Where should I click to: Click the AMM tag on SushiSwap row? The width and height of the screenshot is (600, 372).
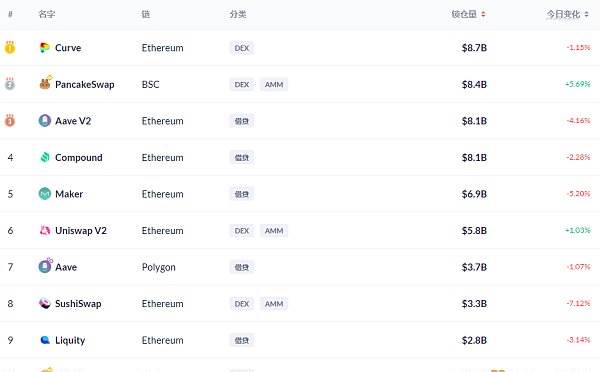[274, 303]
